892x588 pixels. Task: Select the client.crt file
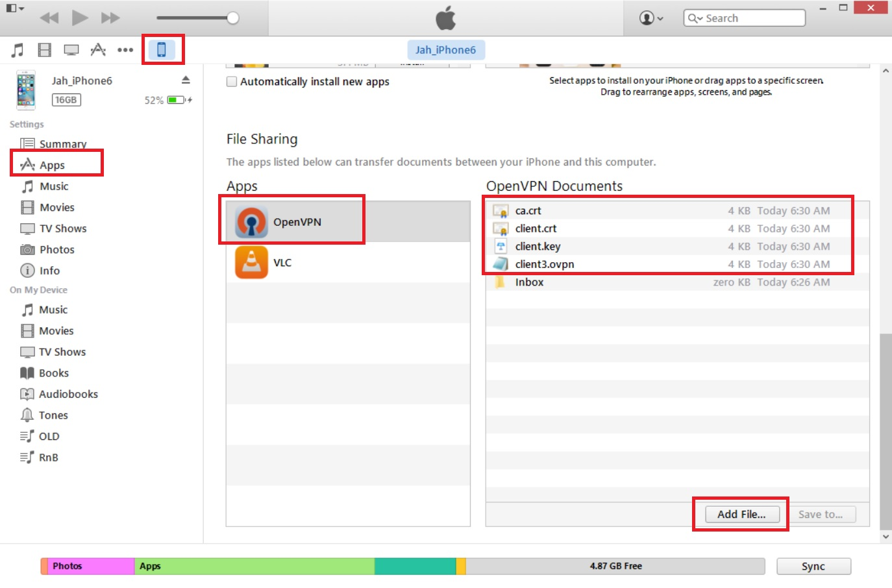coord(677,228)
